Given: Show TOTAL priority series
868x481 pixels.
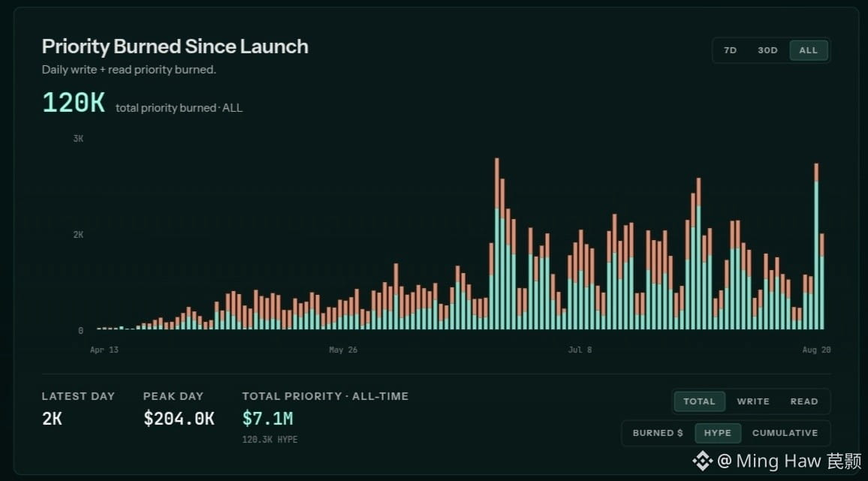Looking at the screenshot, I should tap(699, 401).
